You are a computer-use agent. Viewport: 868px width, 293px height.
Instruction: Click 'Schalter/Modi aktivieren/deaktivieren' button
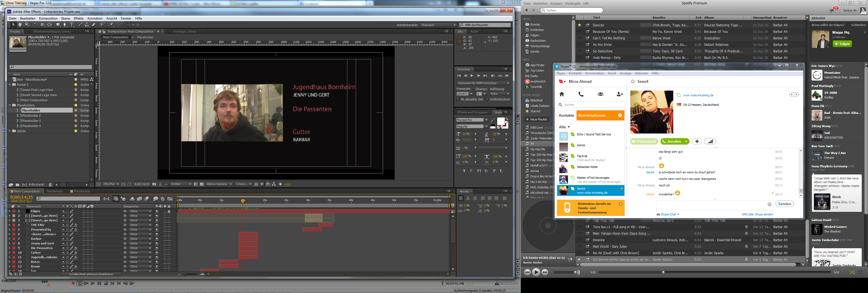click(91, 274)
